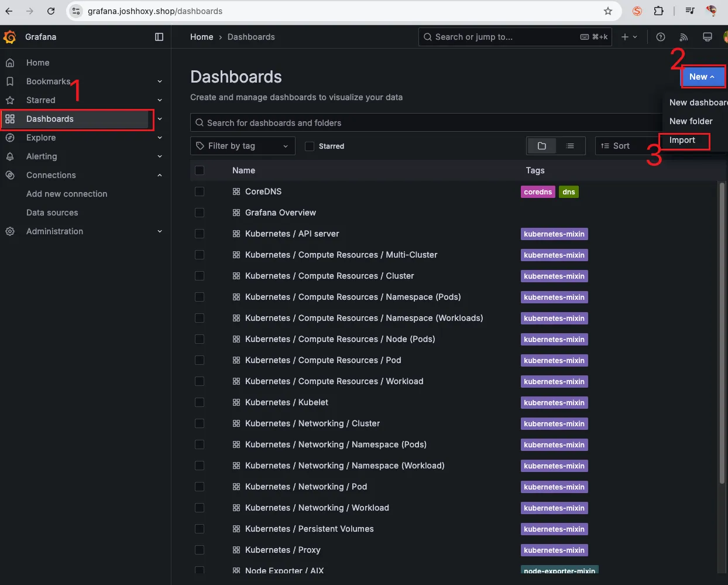Click the Kubernetes / Kubelet dashboard icon
This screenshot has height=585, width=728.
[x=236, y=402]
